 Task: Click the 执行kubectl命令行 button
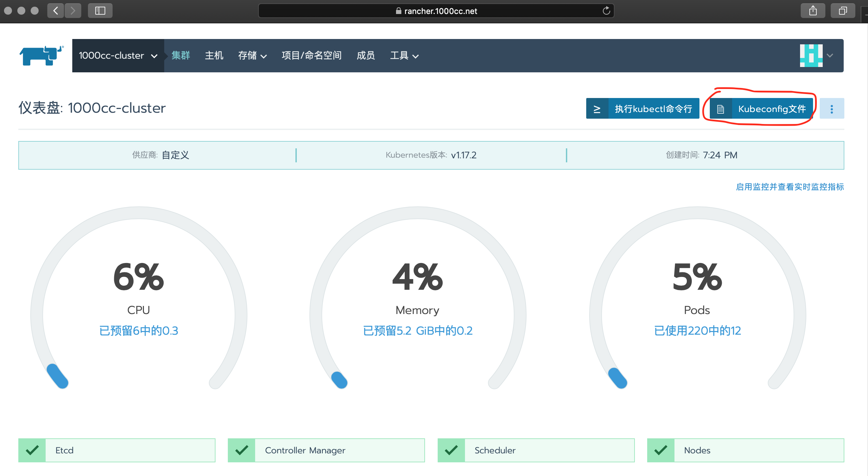click(643, 109)
